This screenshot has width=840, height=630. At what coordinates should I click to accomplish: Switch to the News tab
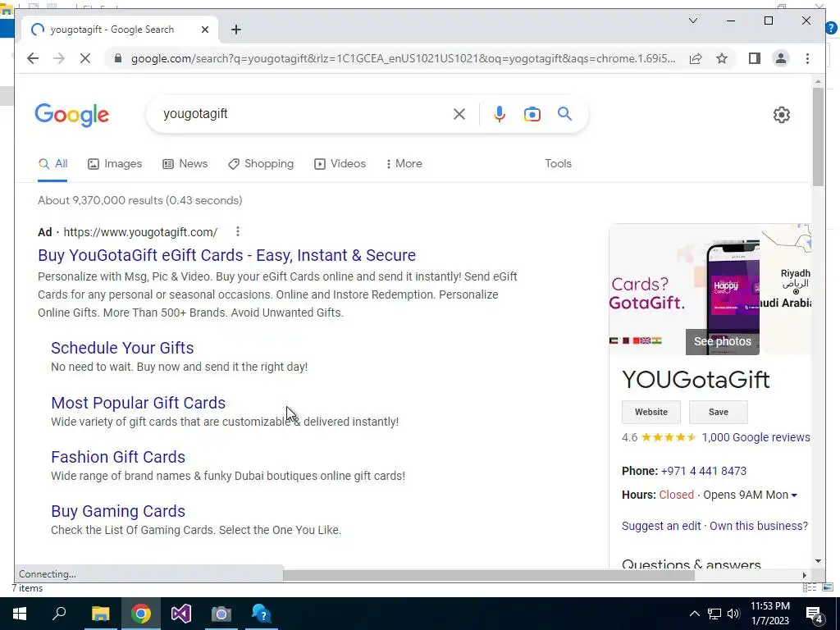coord(185,163)
